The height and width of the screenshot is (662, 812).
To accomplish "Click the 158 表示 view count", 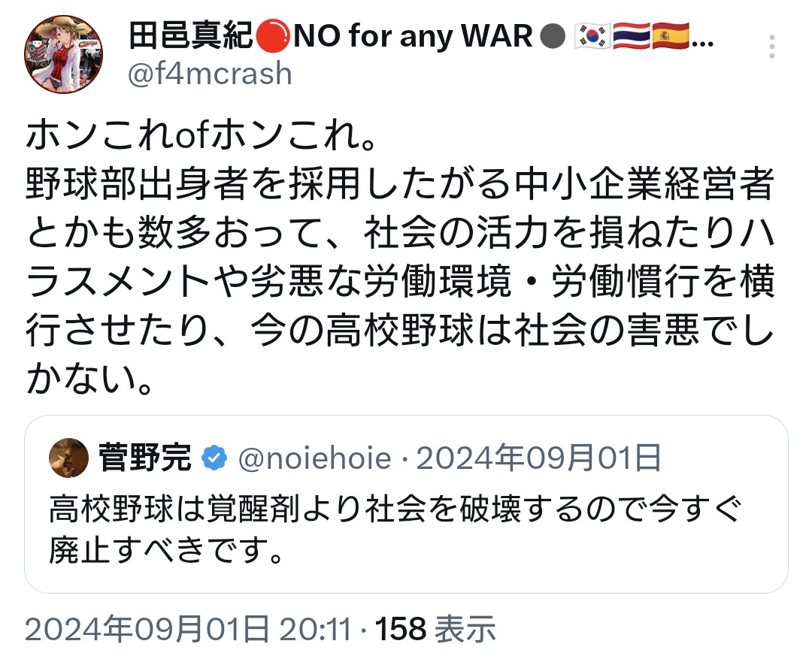I will pyautogui.click(x=435, y=629).
